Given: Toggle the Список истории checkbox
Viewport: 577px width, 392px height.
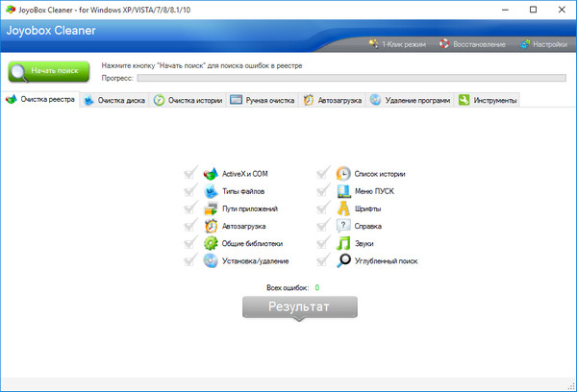Looking at the screenshot, I should (323, 173).
